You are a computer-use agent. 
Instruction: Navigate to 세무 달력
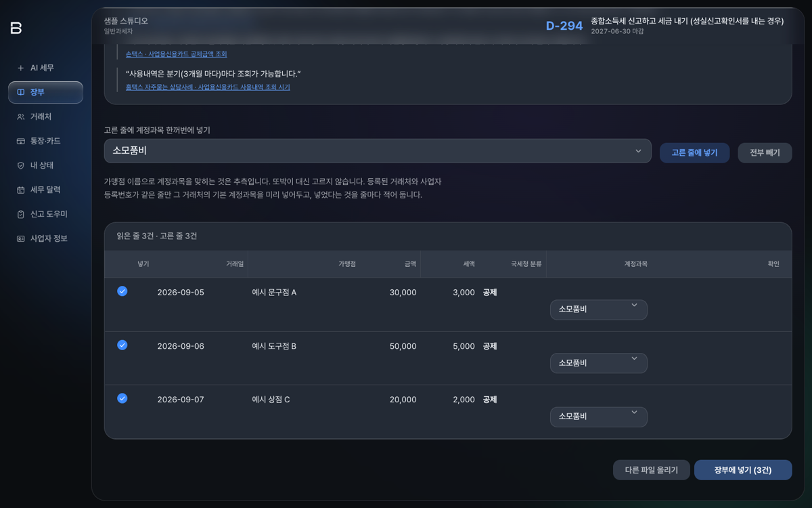[x=45, y=190]
